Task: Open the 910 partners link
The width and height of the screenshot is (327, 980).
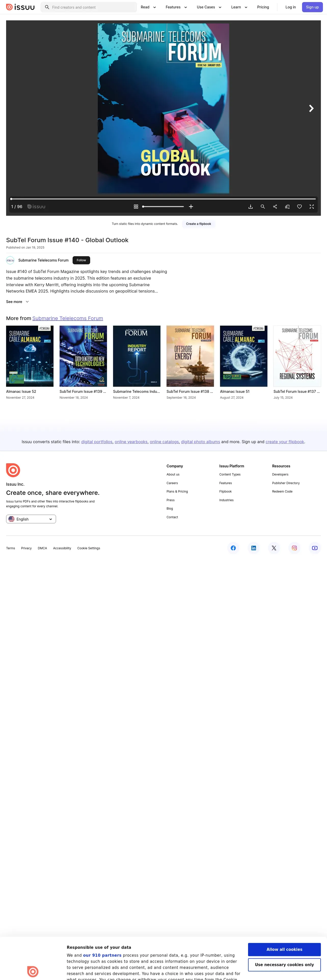Action: click(102, 955)
